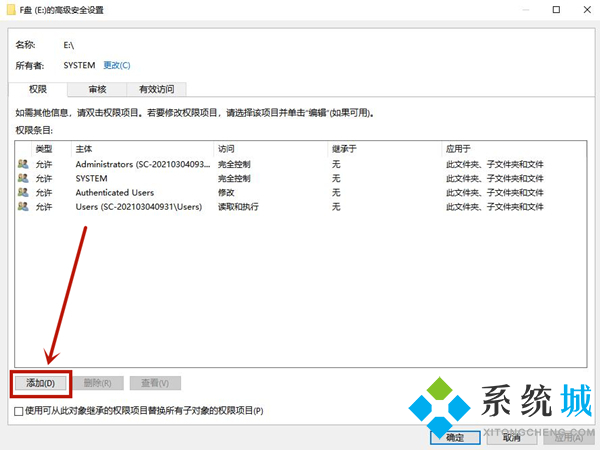
Task: Select the Authenticated Users principal row
Action: click(300, 192)
